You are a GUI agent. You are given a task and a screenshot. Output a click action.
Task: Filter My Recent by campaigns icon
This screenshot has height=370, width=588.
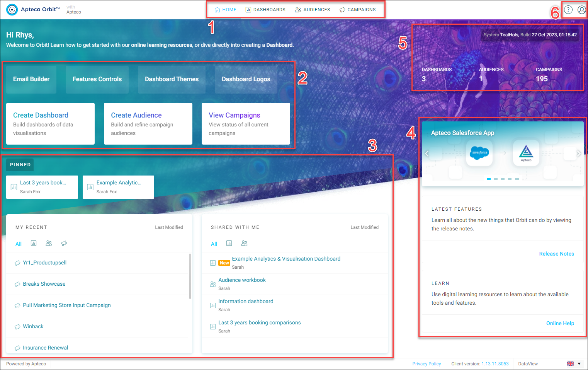(x=64, y=243)
